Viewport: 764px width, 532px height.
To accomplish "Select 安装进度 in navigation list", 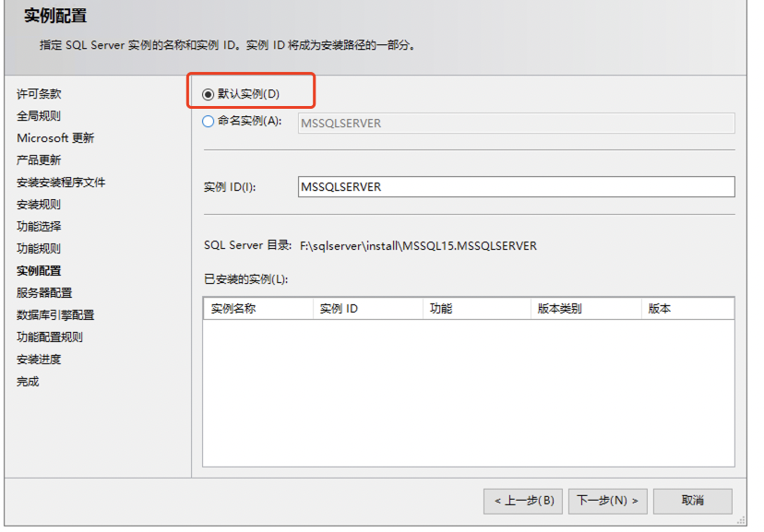I will point(39,360).
